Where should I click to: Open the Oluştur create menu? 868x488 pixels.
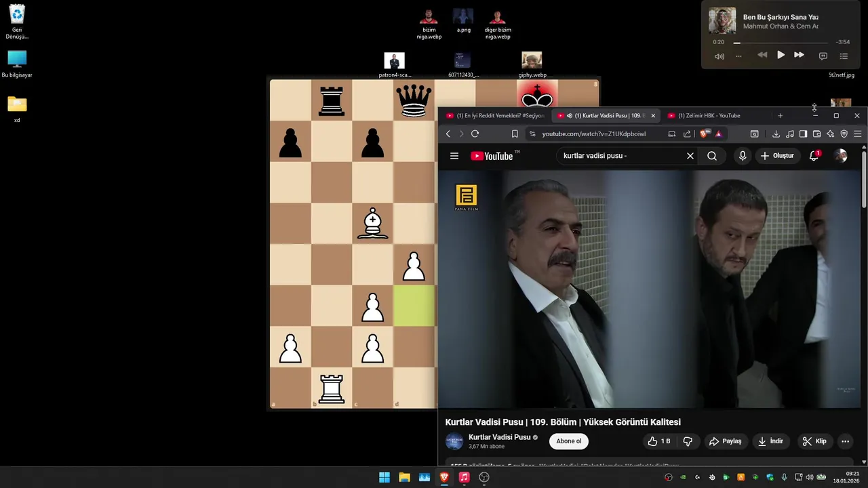[x=777, y=156]
